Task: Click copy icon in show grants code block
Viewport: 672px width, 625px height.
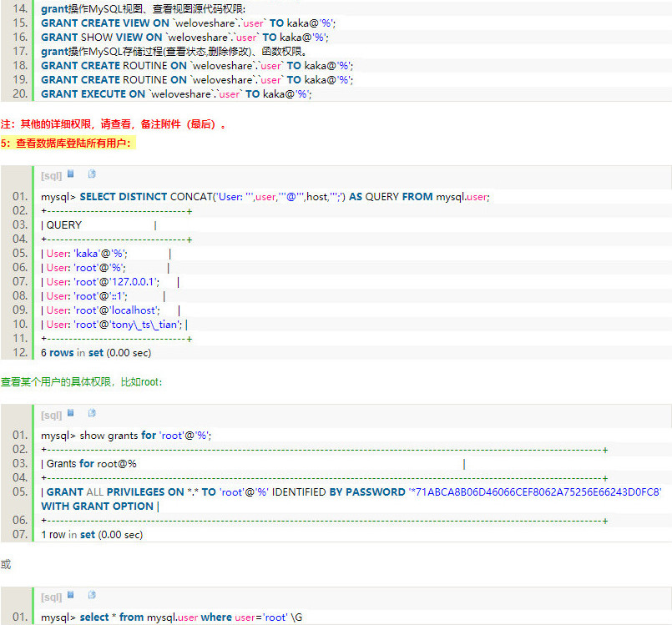Action: pyautogui.click(x=92, y=412)
